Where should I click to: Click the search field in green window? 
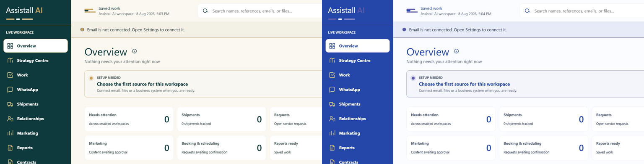pos(260,11)
